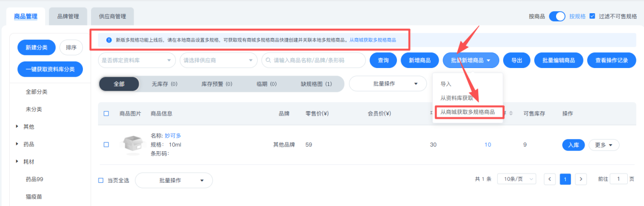The width and height of the screenshot is (644, 206).
Task: Click the blue info icon in notice banner
Action: (x=109, y=40)
